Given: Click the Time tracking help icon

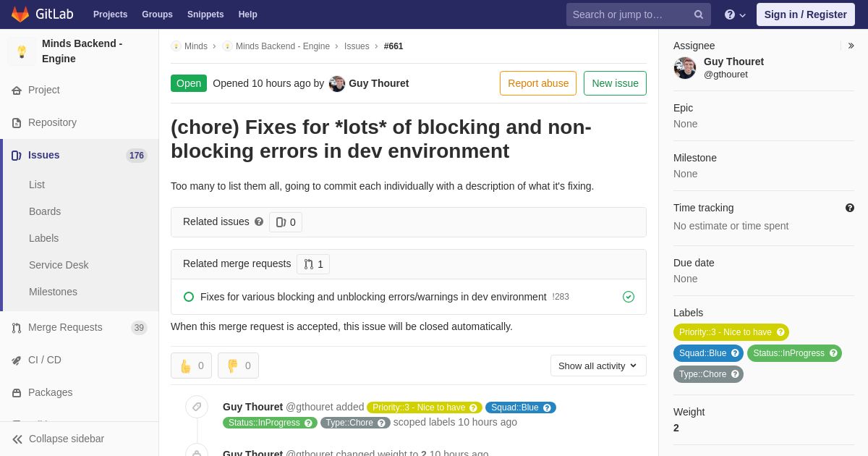Looking at the screenshot, I should (x=850, y=208).
